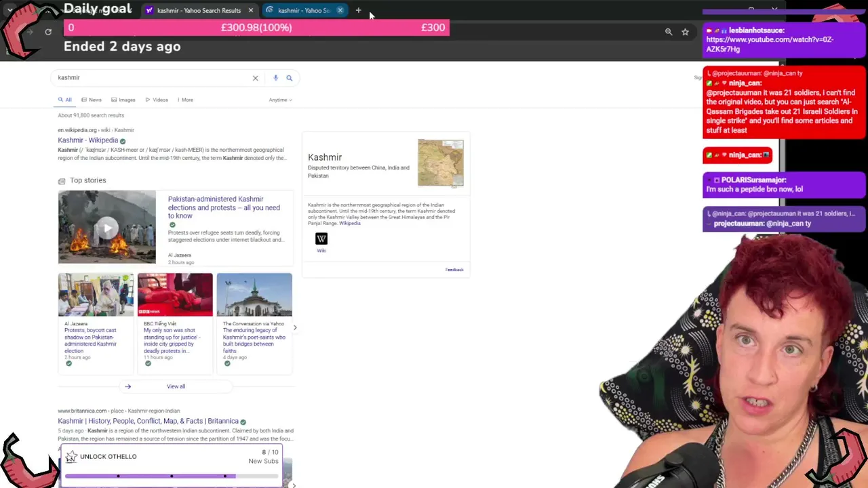Click the arrow icon beside View all
Screen dimensions: 868x488
point(127,386)
